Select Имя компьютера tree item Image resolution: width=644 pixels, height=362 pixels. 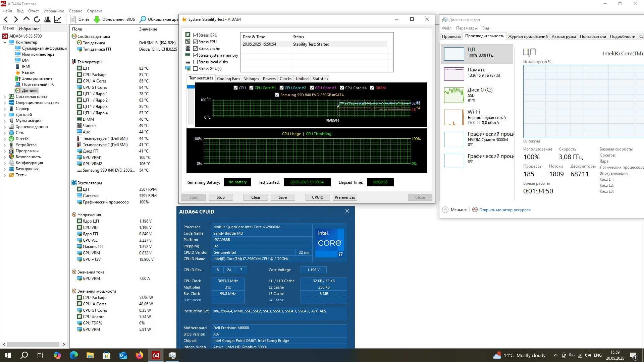(x=35, y=54)
